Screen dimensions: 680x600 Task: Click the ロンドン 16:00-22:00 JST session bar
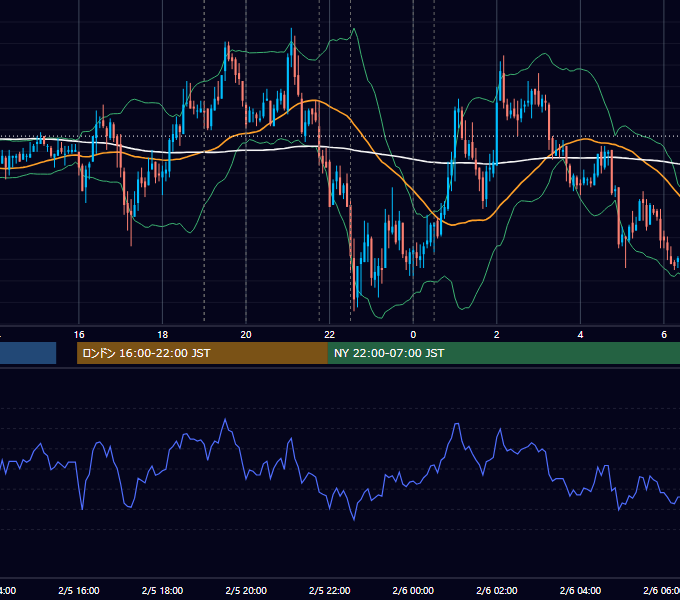pyautogui.click(x=202, y=353)
